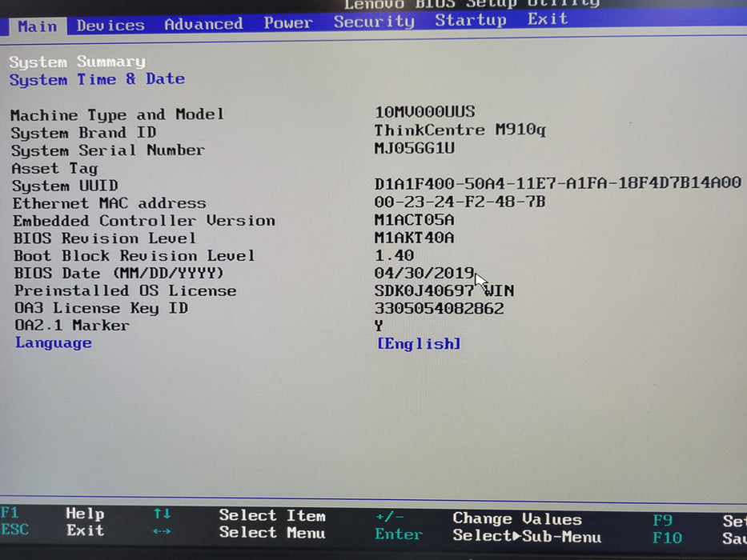Image resolution: width=747 pixels, height=560 pixels.
Task: Click the left/right arrows key hint
Action: coord(162,531)
